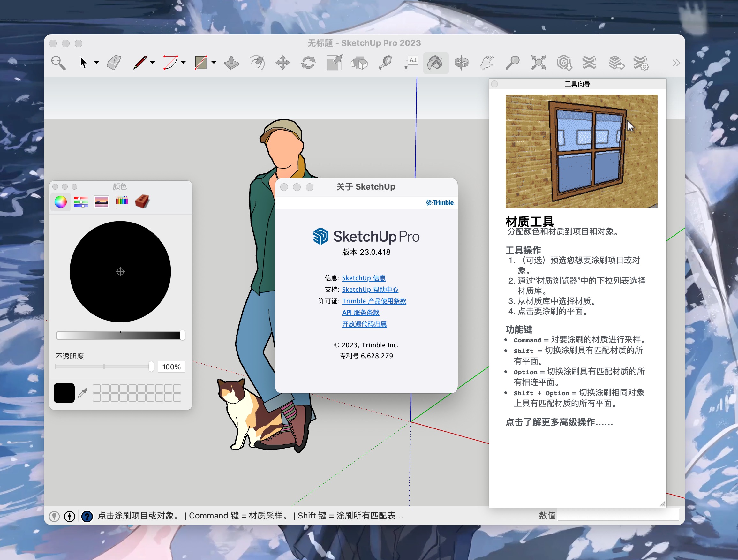
Task: Choose the Scale tool
Action: coord(334,63)
